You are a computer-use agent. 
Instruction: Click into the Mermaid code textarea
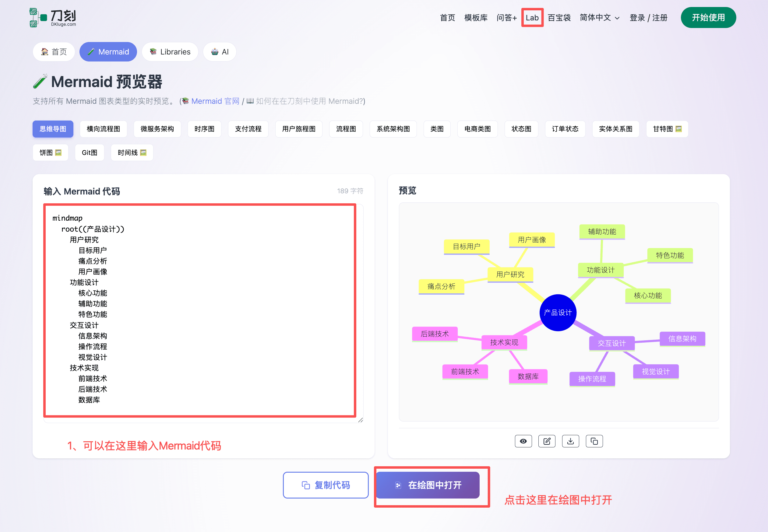tap(200, 310)
